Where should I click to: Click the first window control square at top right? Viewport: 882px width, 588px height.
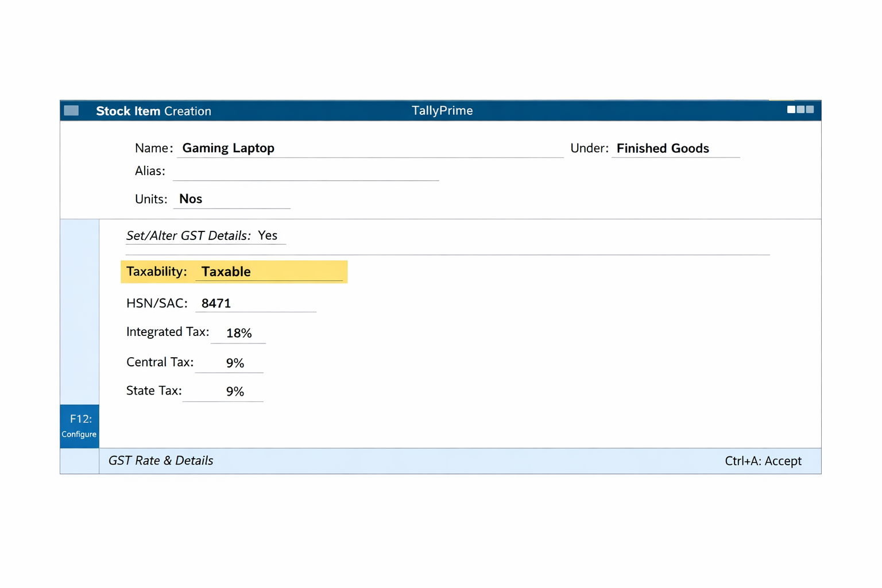[791, 109]
